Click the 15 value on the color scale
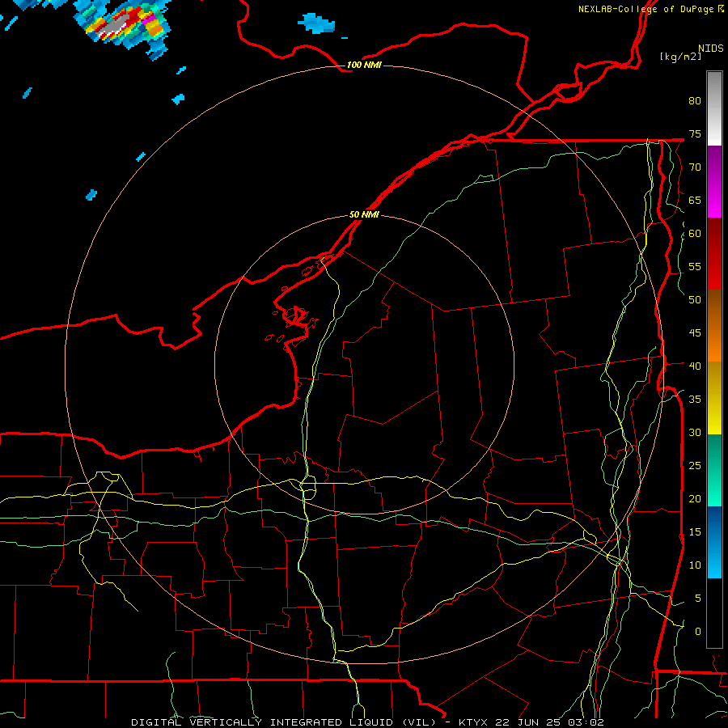Image resolution: width=728 pixels, height=728 pixels. point(695,532)
